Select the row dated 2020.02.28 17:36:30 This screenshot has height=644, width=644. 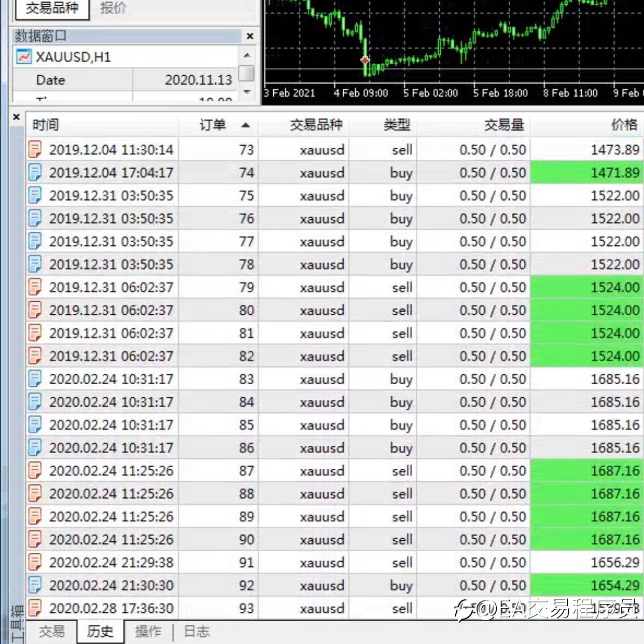[335, 608]
